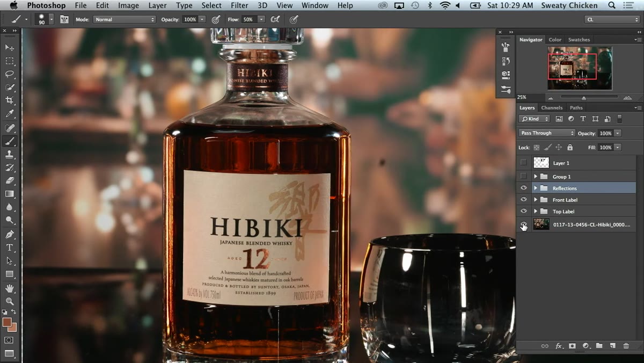Image resolution: width=644 pixels, height=363 pixels.
Task: Select the Brush tool in toolbox
Action: [10, 141]
